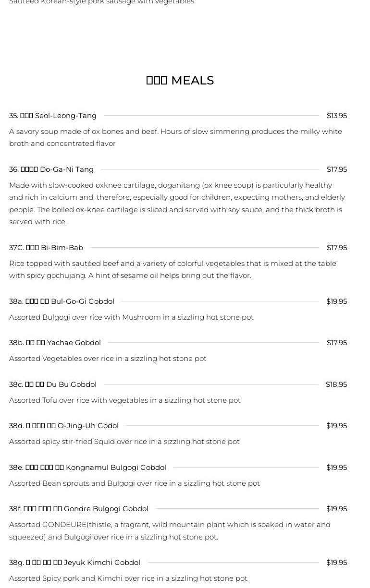Click the MEALS section heading
Screen dimensions: 370x588
180,80
